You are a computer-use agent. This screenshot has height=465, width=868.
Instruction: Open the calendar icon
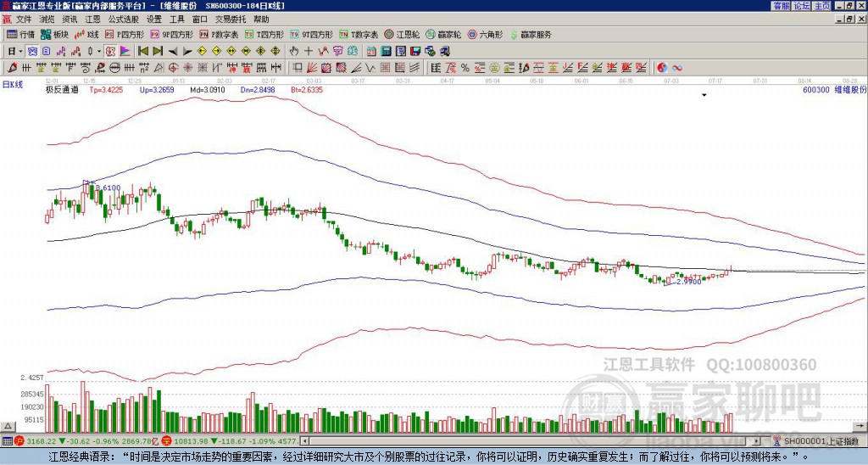pos(371,52)
